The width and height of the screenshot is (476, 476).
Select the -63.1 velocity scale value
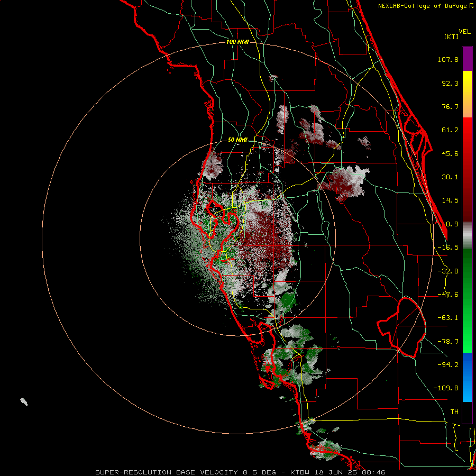tap(448, 318)
